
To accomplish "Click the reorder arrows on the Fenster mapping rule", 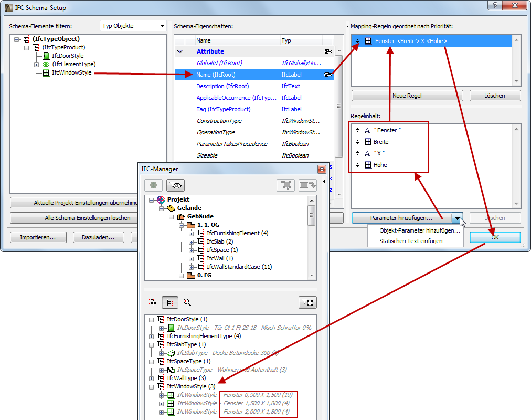I will (x=358, y=41).
